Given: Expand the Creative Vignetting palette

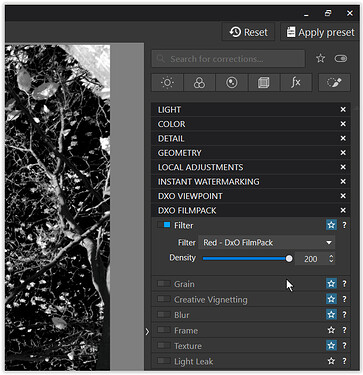Looking at the screenshot, I should [211, 300].
